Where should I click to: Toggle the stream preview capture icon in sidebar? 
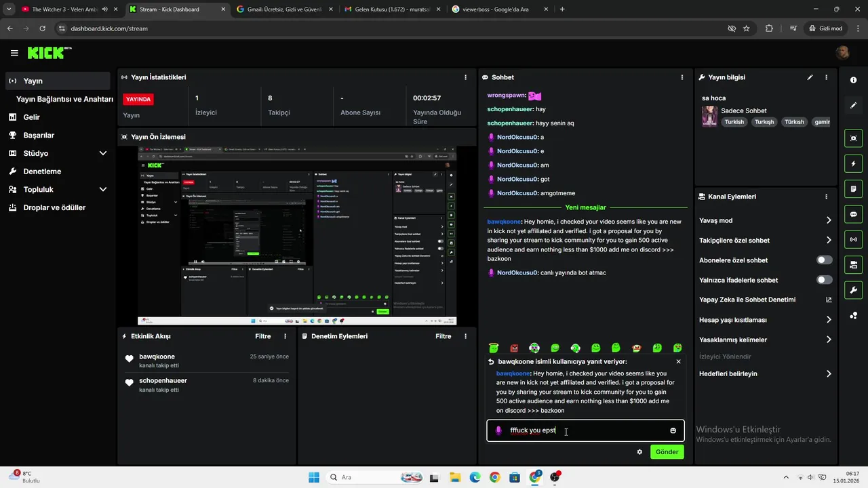853,138
